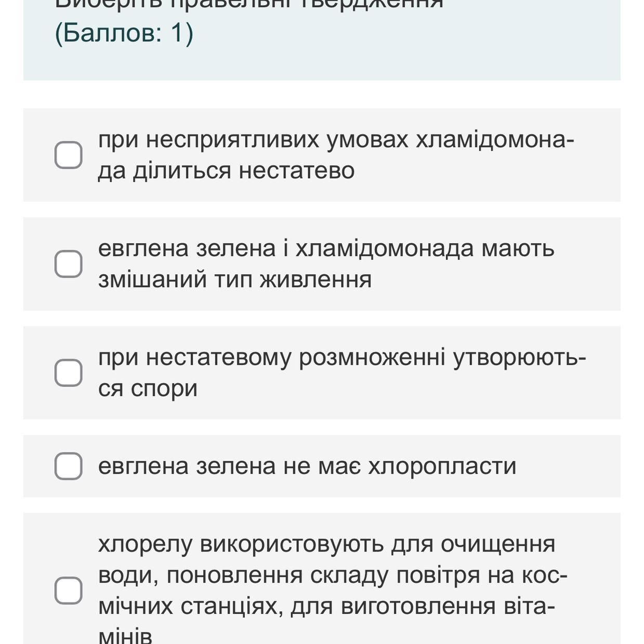Enable the 'при нестатевому розмноженні' checkbox
644x644 pixels.
coord(68,373)
